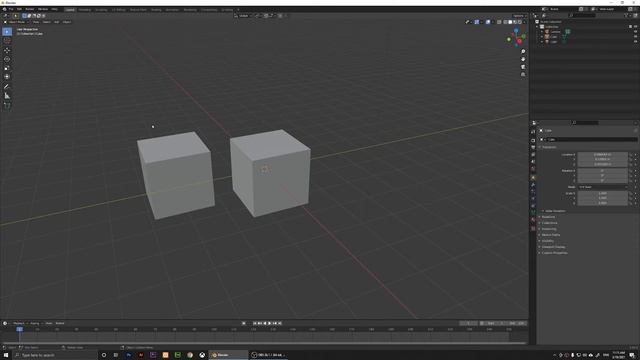
Task: Open the View Layer properties tab icon
Action: coord(533,155)
